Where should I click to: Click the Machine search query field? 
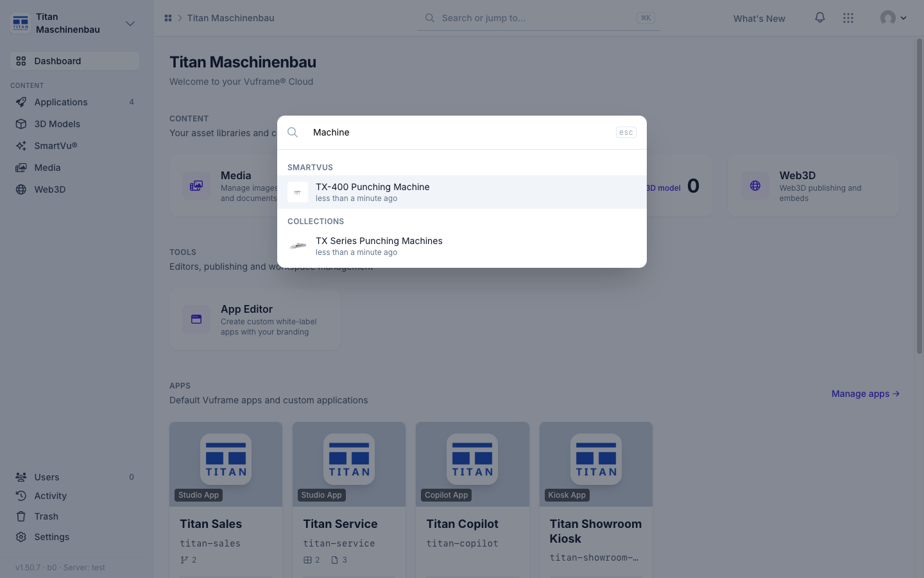tap(459, 132)
